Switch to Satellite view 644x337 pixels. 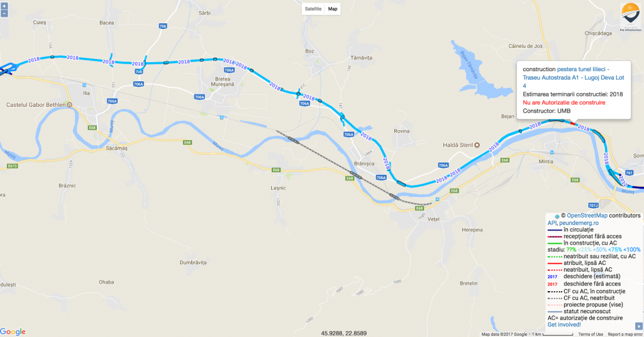click(x=313, y=9)
